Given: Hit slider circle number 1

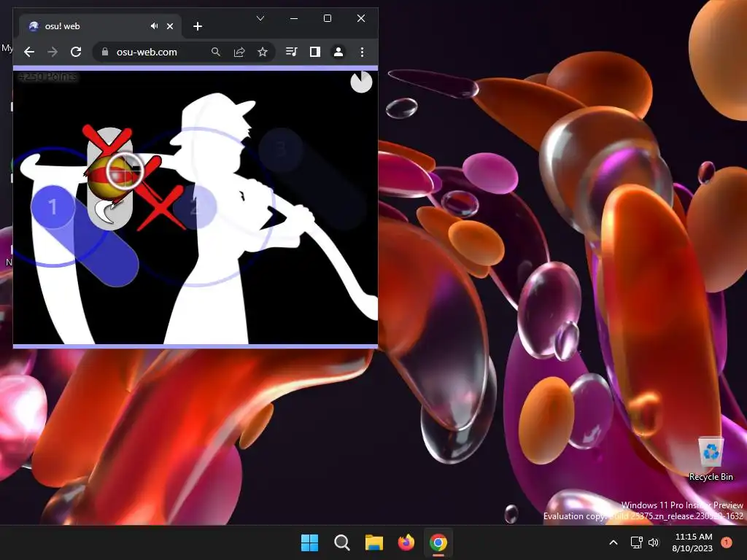Looking at the screenshot, I should click(53, 206).
